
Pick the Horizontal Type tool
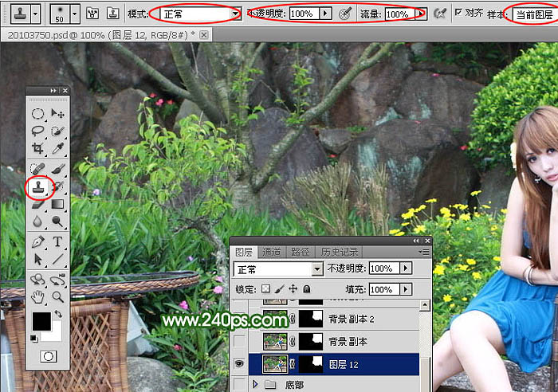pos(58,241)
